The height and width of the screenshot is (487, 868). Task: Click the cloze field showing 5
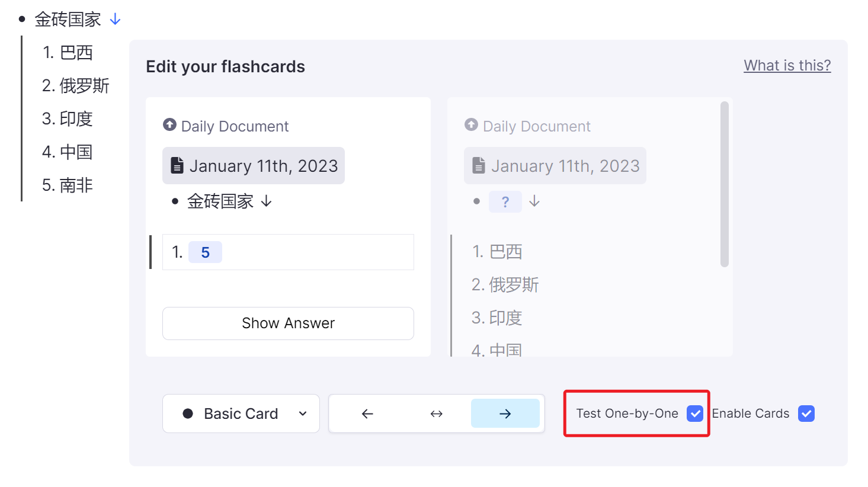205,252
